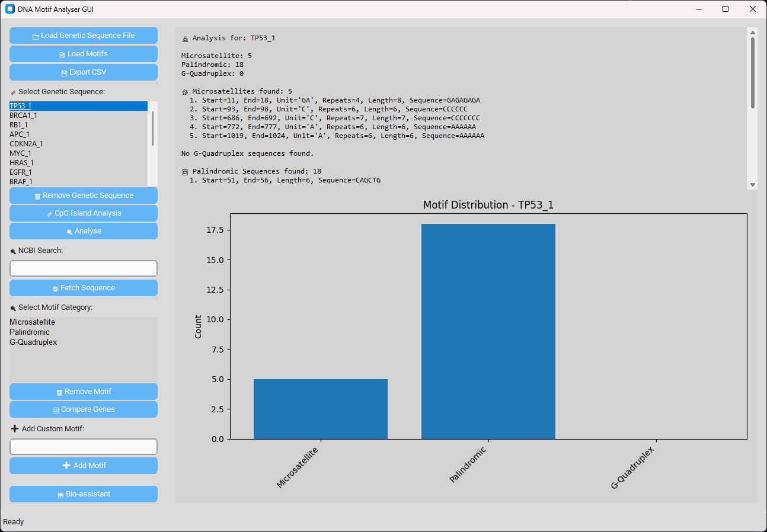
Task: Select EGFR_1 from the sequence list
Action: click(21, 172)
